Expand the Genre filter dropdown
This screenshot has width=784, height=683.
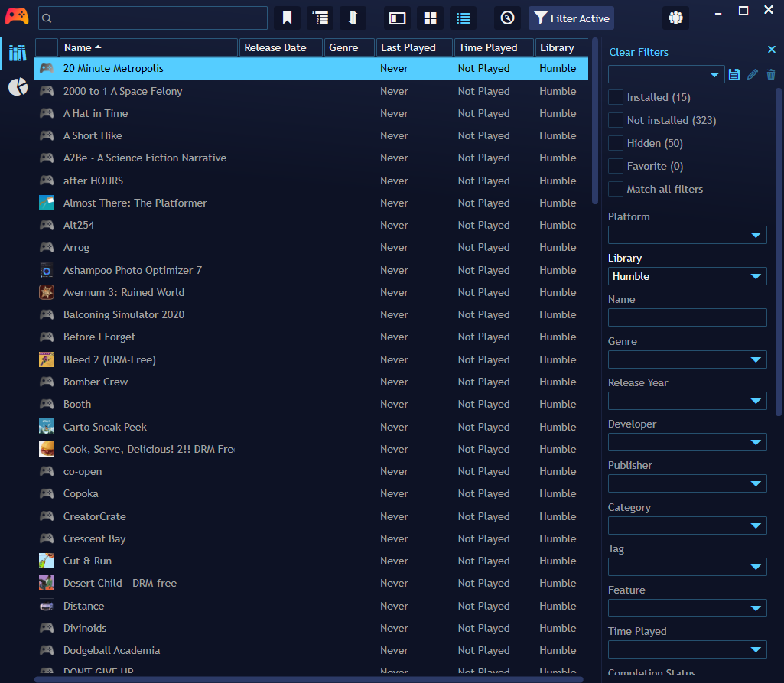687,359
